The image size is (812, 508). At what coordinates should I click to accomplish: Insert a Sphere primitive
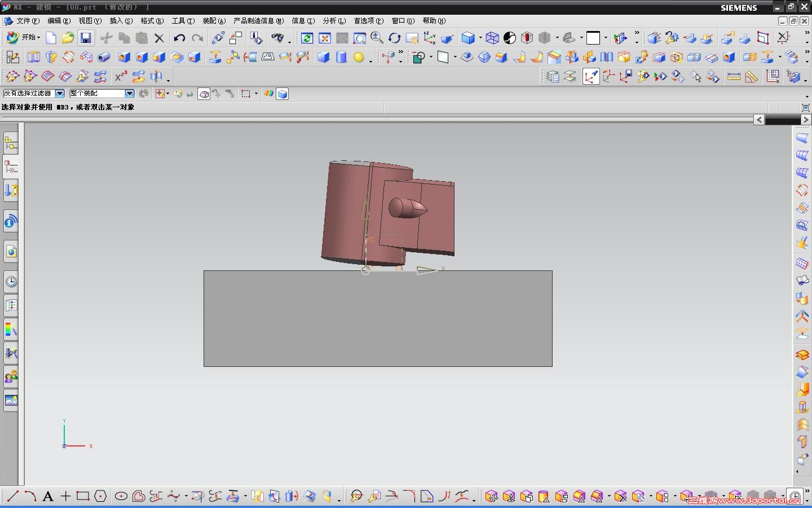[x=359, y=57]
